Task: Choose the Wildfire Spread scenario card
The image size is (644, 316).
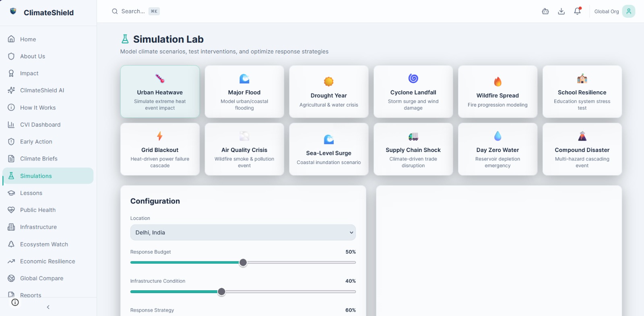Action: click(x=497, y=92)
